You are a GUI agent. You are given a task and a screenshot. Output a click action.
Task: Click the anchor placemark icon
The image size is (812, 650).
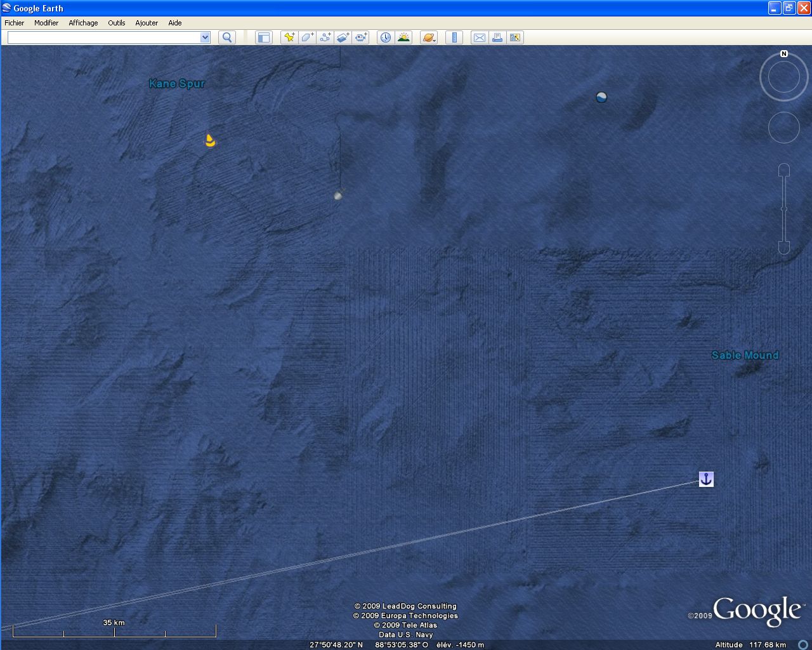(x=706, y=479)
